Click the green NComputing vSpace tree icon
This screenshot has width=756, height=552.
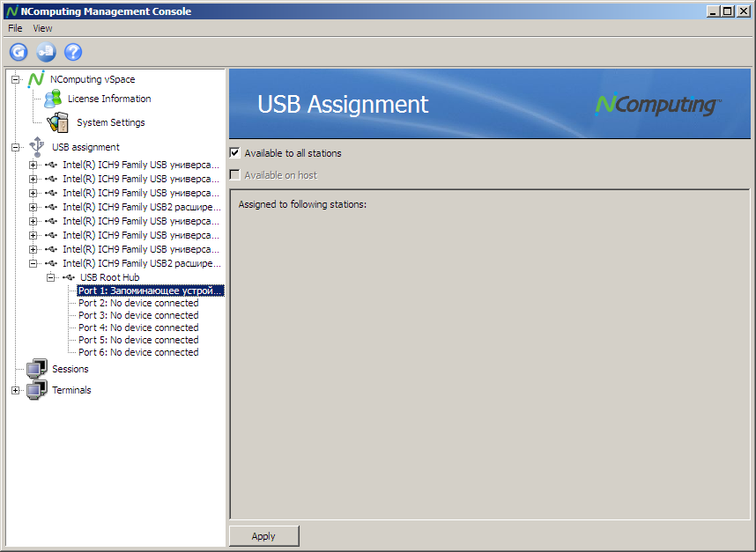(x=36, y=79)
